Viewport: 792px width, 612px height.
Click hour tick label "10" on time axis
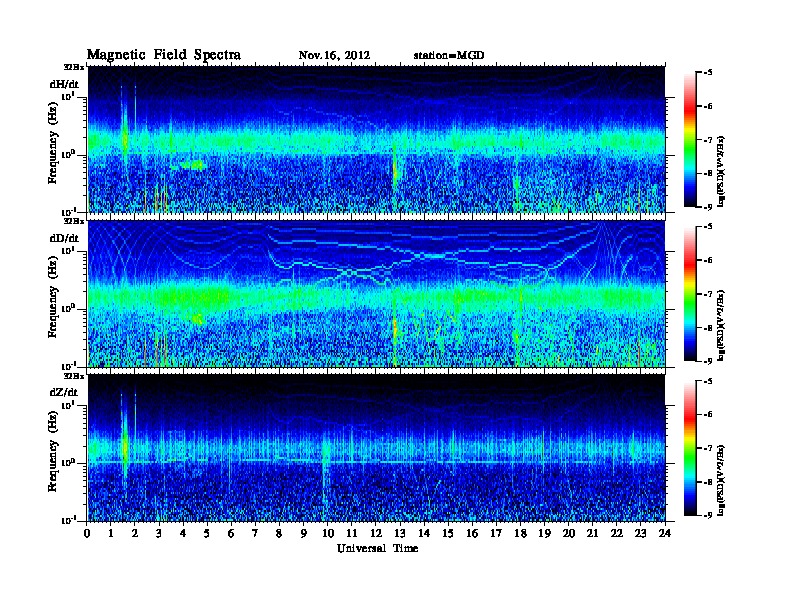pos(328,533)
